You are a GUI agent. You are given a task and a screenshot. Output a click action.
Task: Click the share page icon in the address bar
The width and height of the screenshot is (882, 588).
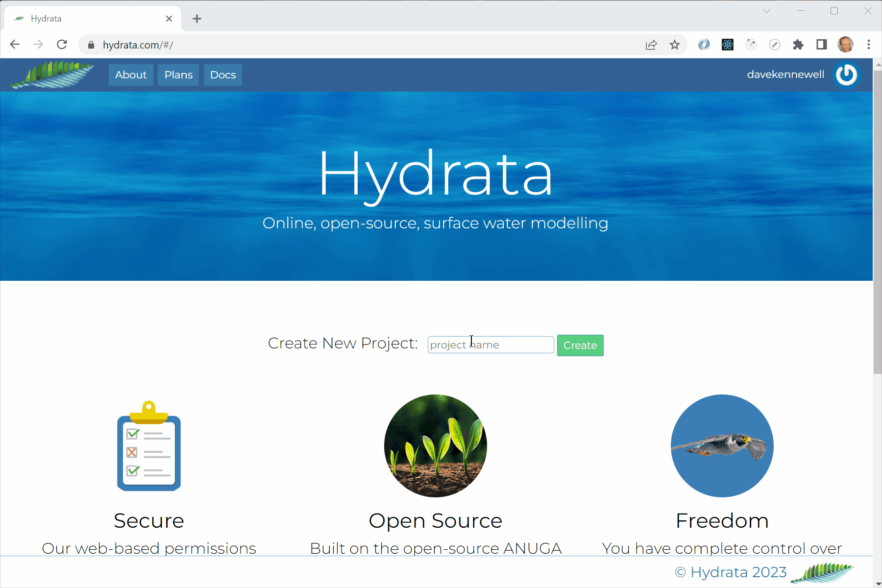pos(651,45)
